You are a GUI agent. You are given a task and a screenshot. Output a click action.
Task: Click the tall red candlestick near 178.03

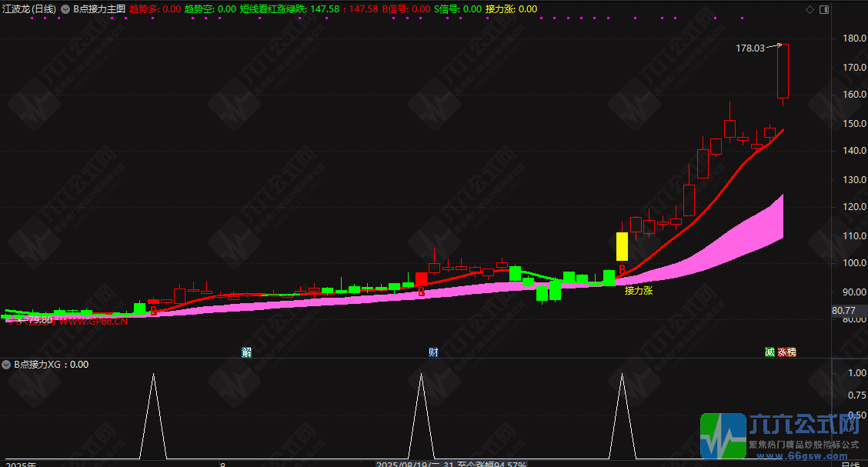click(783, 72)
